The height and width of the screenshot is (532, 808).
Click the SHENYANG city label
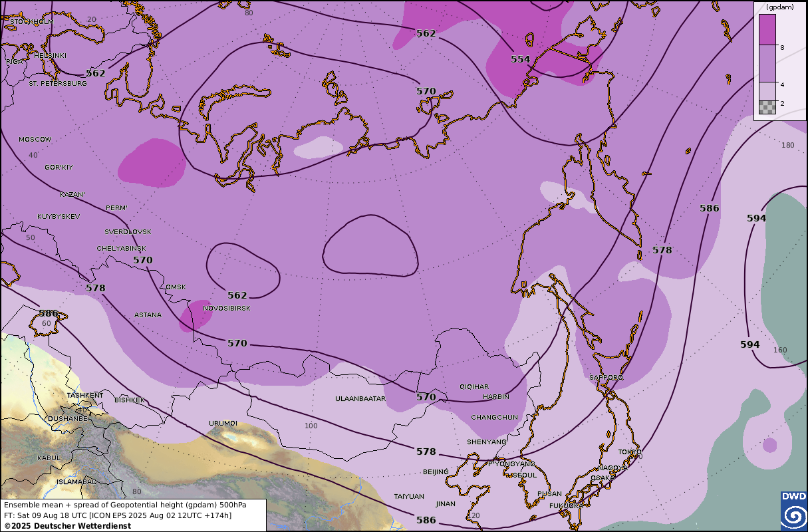pyautogui.click(x=487, y=442)
